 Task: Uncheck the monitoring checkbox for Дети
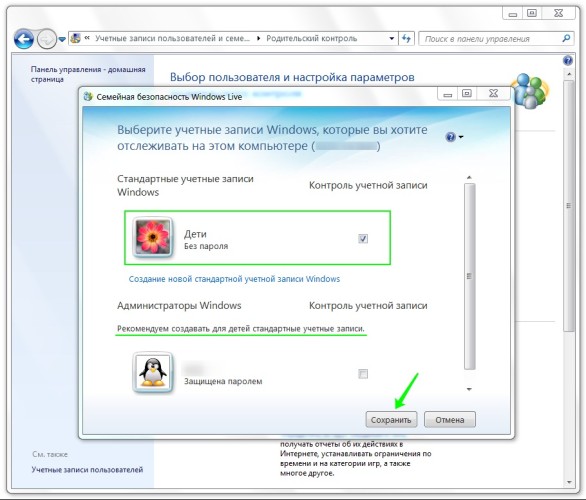(x=363, y=238)
